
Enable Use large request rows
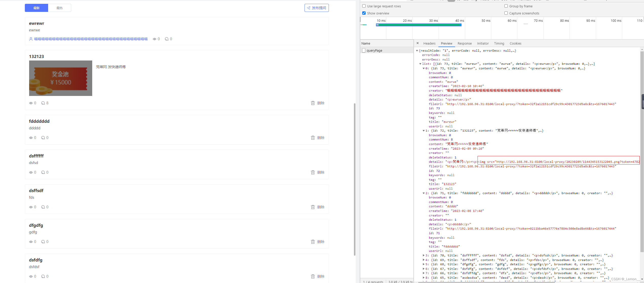point(364,6)
